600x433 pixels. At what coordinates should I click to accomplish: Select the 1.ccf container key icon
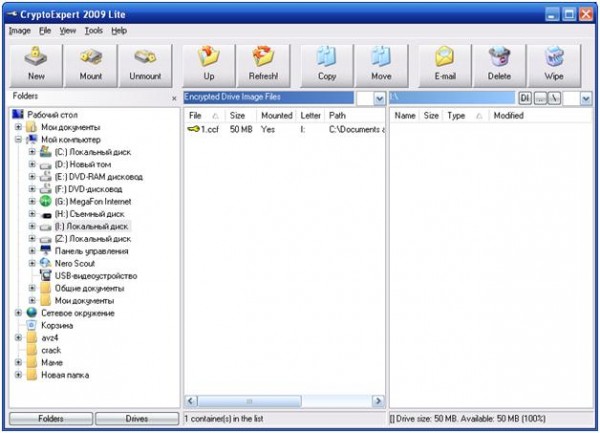194,129
